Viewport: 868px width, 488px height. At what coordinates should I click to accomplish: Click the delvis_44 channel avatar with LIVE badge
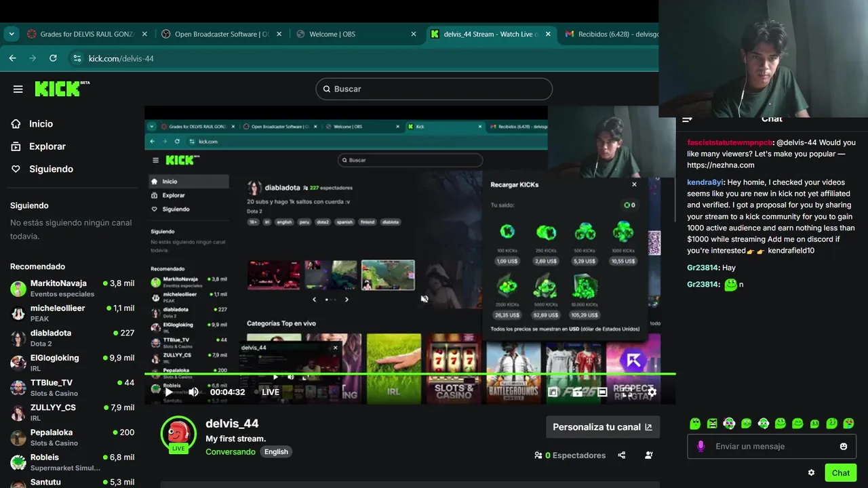pyautogui.click(x=178, y=434)
